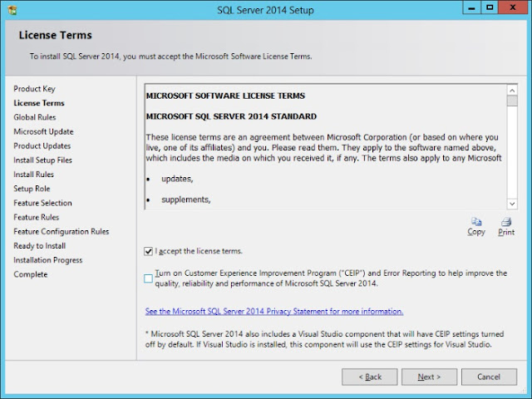Click the Feature Rules step
Viewport: 532px width, 399px height.
[x=37, y=217]
